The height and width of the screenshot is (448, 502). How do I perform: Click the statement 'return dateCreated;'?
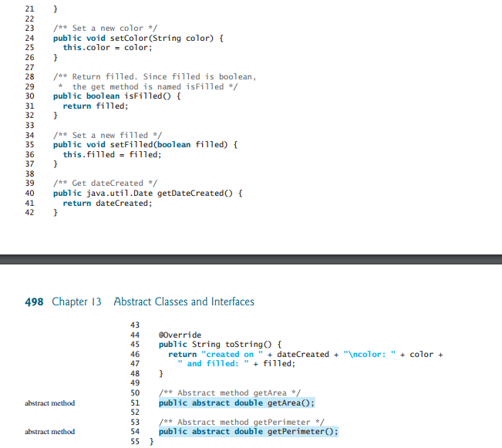(108, 204)
